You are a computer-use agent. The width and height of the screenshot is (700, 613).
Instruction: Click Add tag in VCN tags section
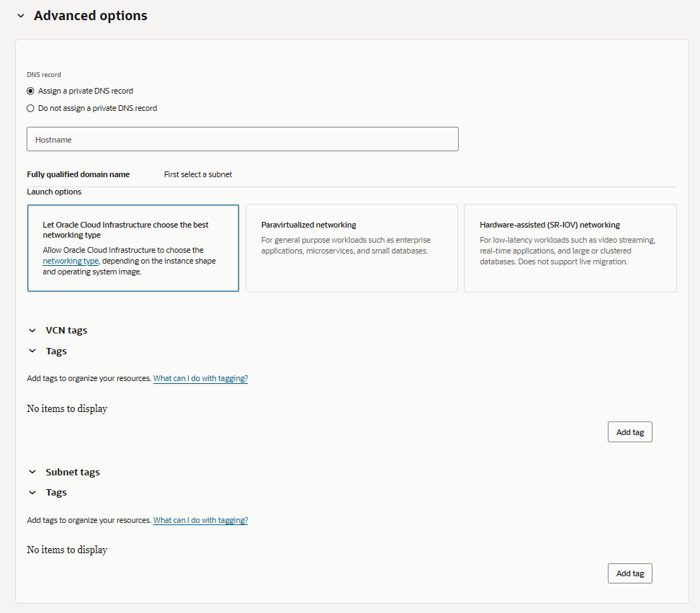tap(630, 431)
